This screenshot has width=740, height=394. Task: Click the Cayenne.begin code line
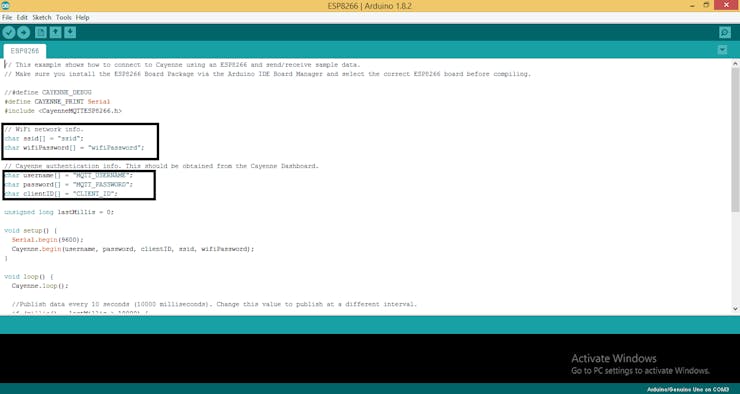(x=133, y=249)
